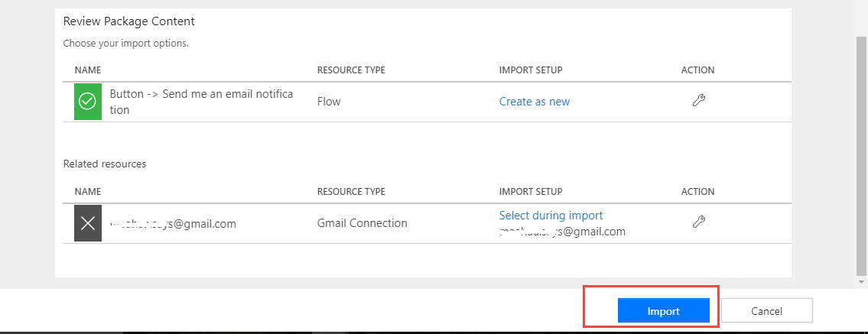This screenshot has height=334, width=868.
Task: Click the 'Flow' resource type cell
Action: (x=329, y=102)
